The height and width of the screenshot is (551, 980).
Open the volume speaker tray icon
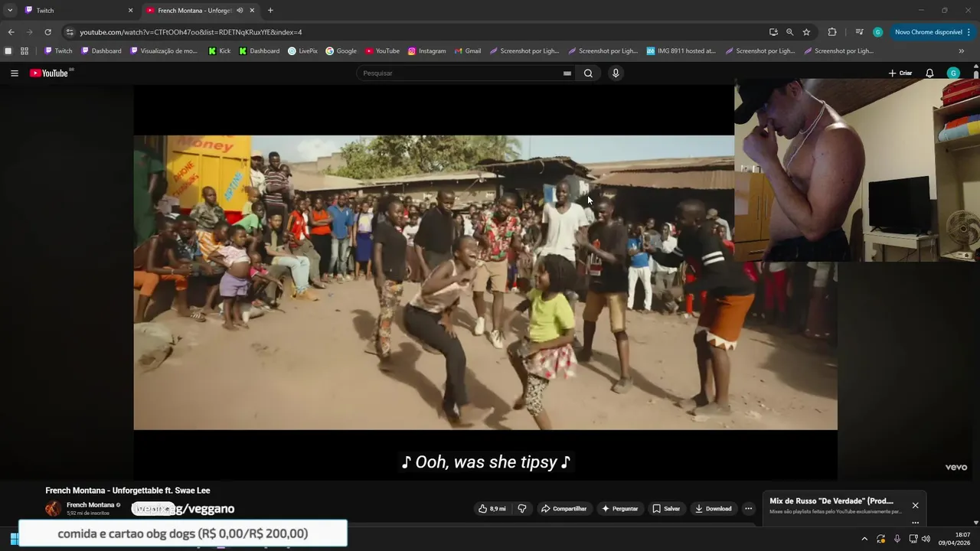click(926, 539)
